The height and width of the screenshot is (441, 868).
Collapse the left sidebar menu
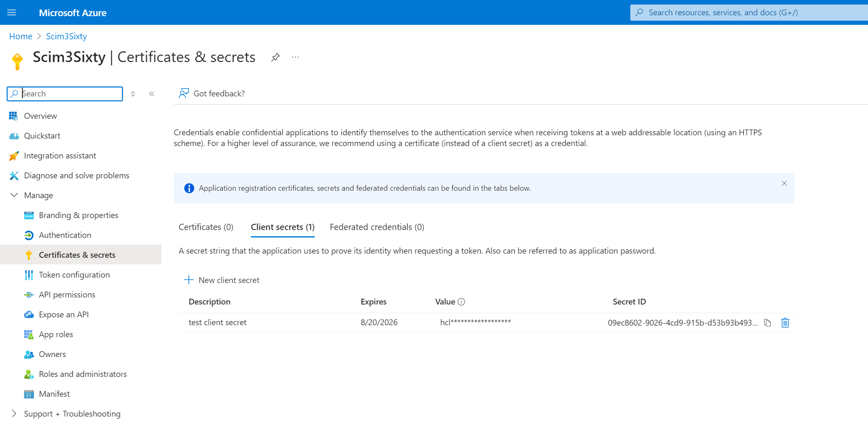pos(152,94)
